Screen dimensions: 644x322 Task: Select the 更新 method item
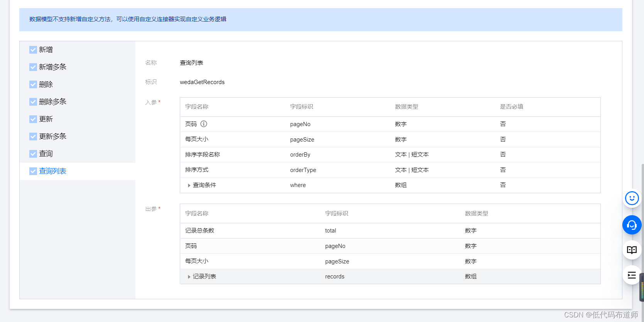click(78, 119)
